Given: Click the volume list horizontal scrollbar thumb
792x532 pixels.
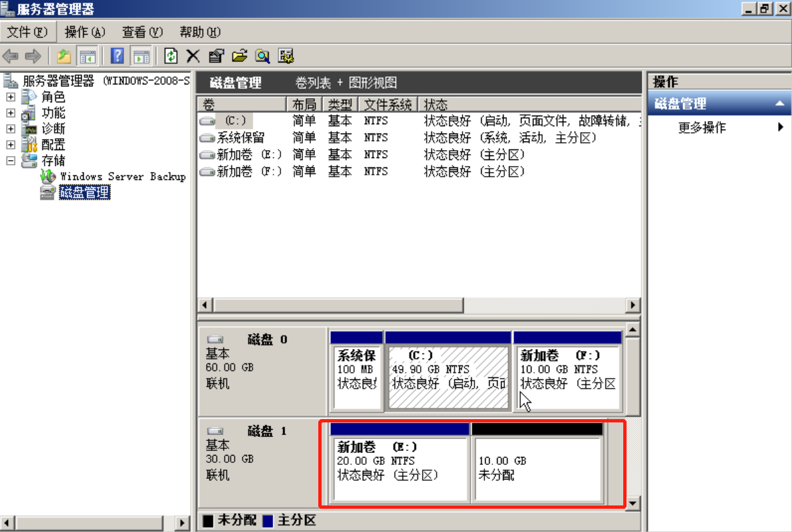Looking at the screenshot, I should (x=338, y=305).
